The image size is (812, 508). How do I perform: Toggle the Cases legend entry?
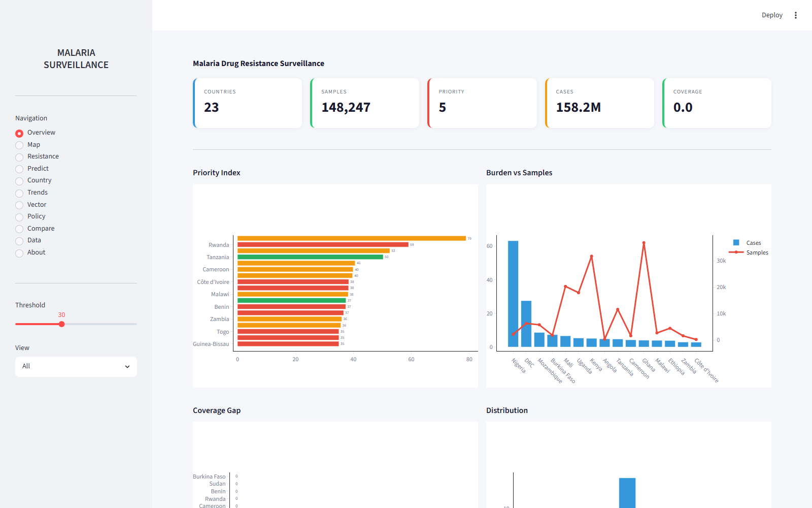coord(747,243)
